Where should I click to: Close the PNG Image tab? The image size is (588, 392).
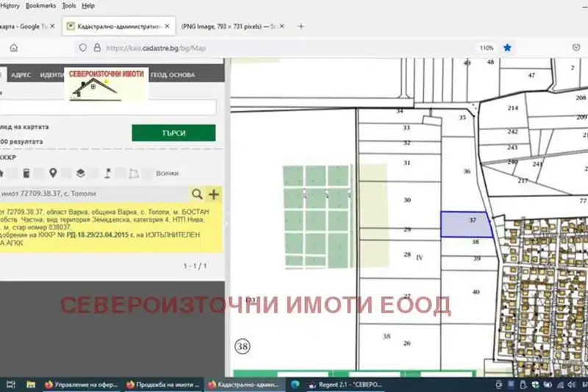282,26
